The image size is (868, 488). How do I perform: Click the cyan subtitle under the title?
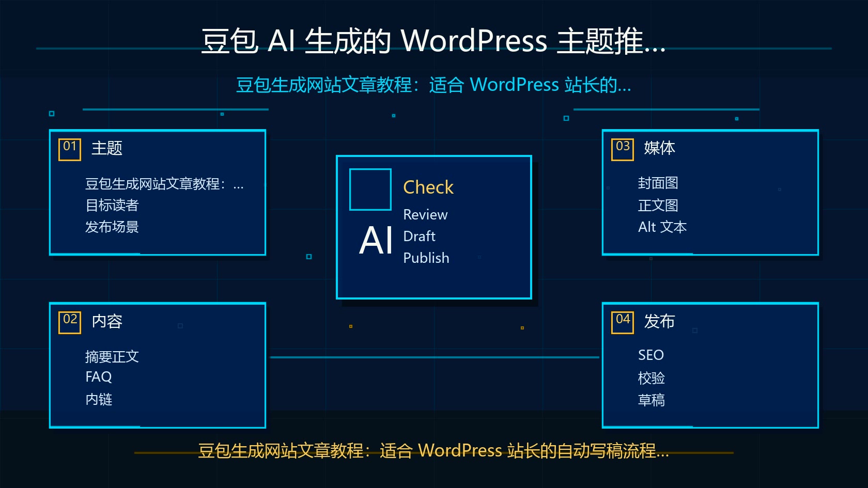click(x=433, y=85)
